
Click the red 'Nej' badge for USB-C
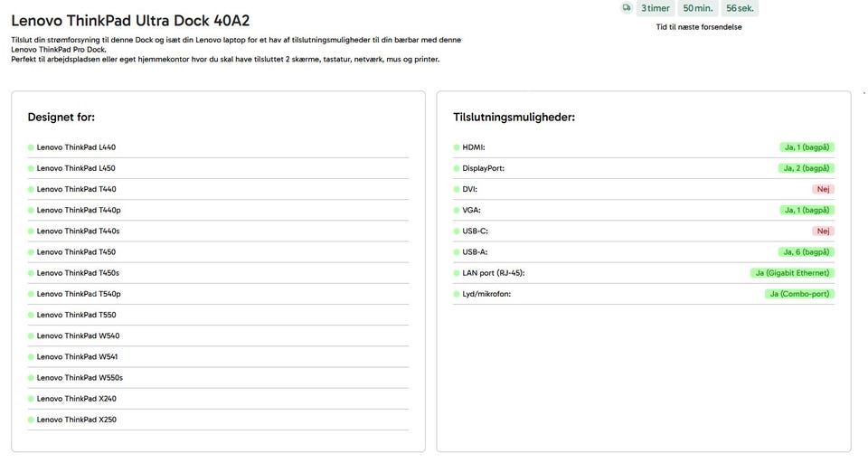[823, 231]
